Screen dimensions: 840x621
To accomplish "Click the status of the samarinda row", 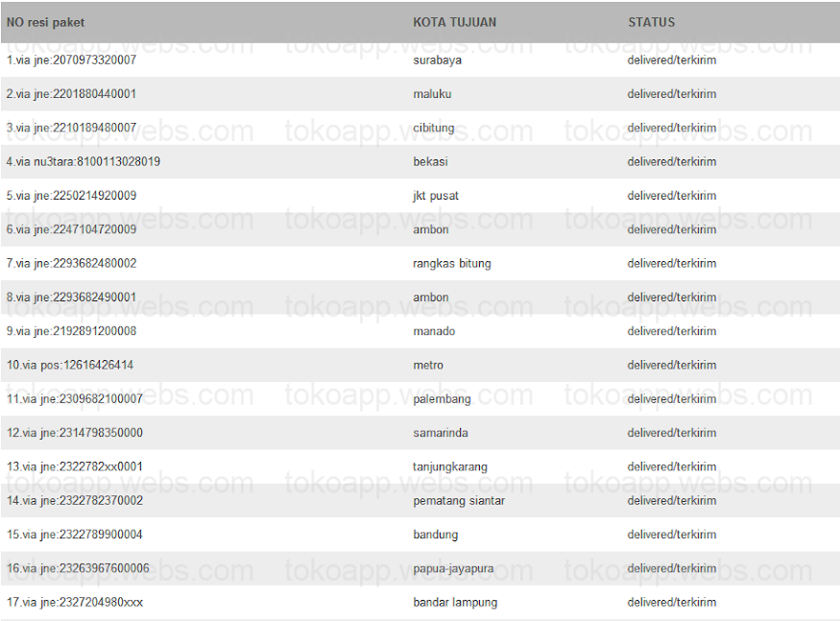I will point(672,433).
